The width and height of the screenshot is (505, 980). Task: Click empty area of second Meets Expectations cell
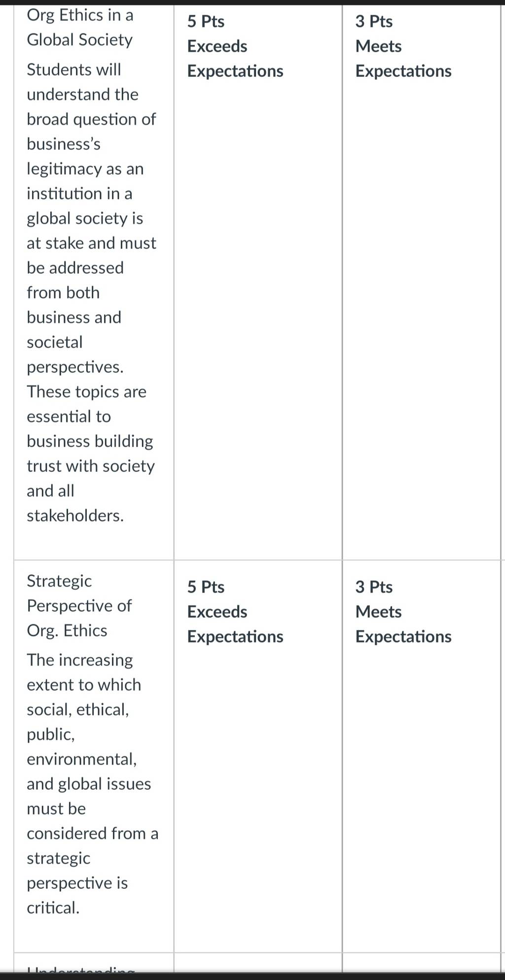coord(422,799)
